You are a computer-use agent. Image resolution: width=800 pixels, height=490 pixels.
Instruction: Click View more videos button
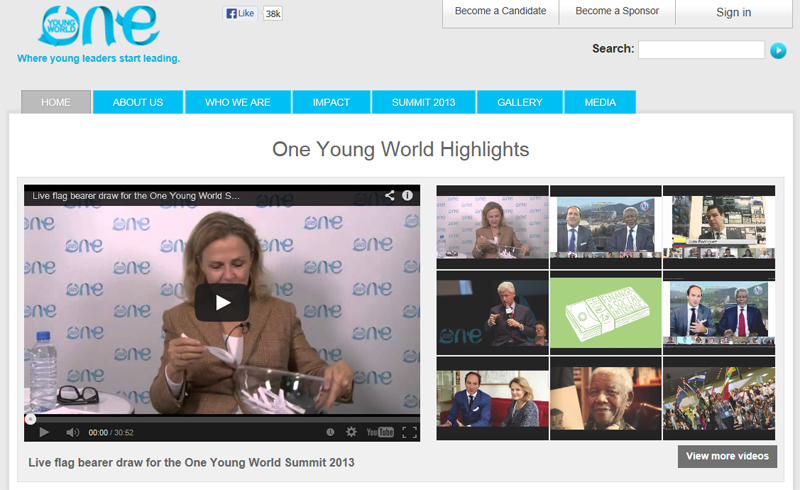point(728,456)
